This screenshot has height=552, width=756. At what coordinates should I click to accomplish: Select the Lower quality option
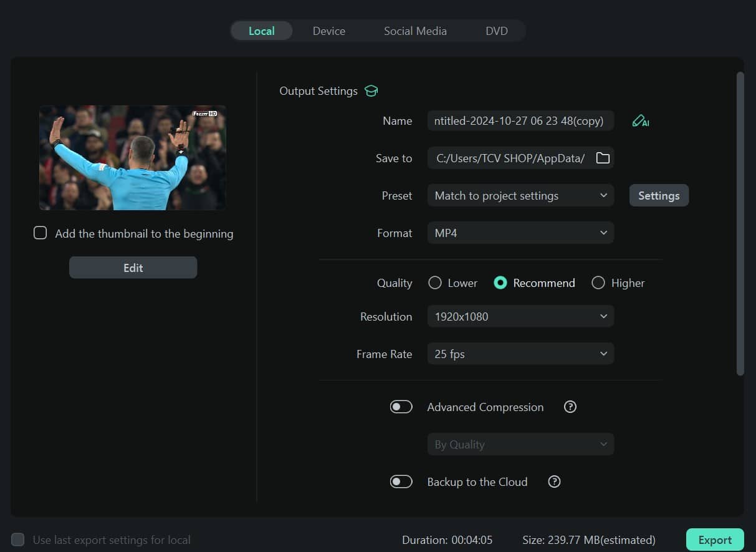pos(435,283)
